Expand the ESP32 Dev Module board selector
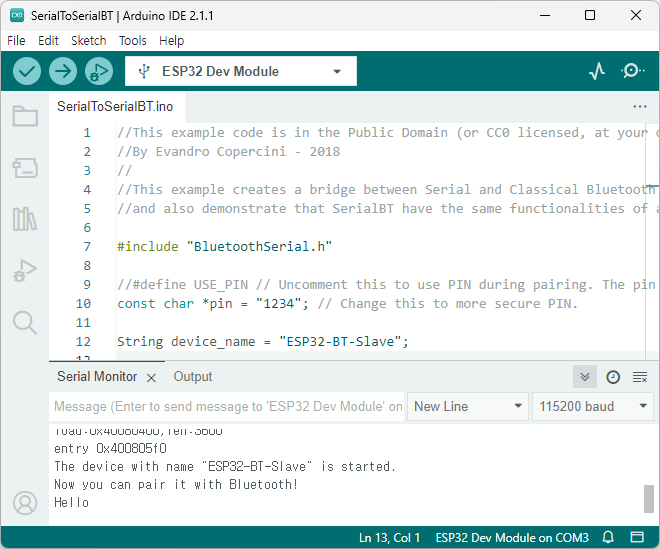The image size is (660, 549). point(241,71)
